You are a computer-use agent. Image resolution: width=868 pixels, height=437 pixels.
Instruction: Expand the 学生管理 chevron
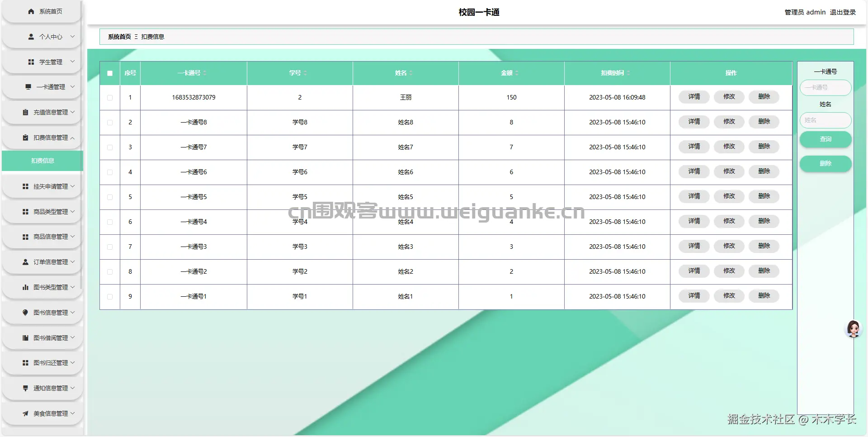point(72,62)
